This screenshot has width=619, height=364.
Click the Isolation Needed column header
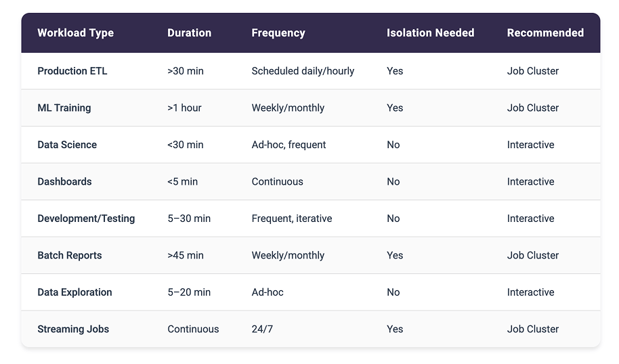[430, 32]
